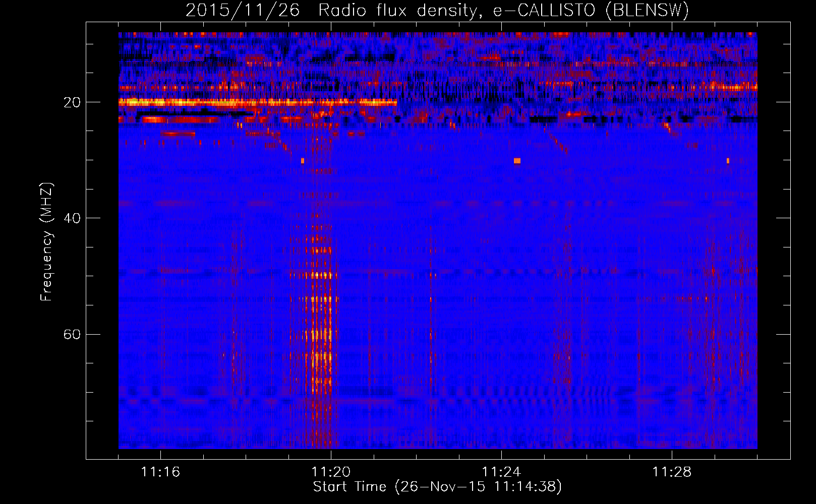
Task: Click the small orange marker near 11:19
Action: (303, 161)
